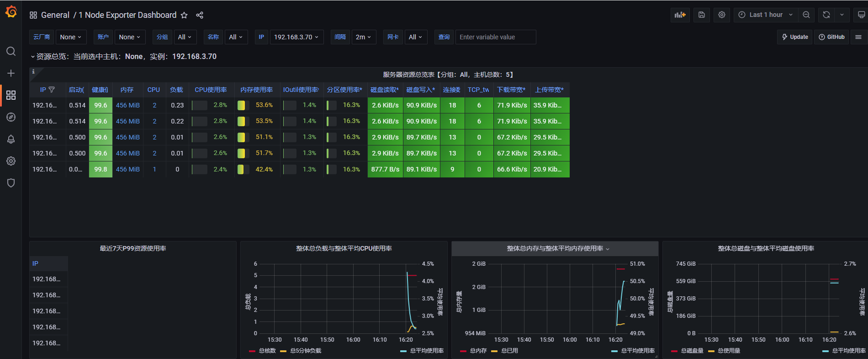Screen dimensions: 868x359
Task: Sort by 下载带宽 column header
Action: point(511,90)
